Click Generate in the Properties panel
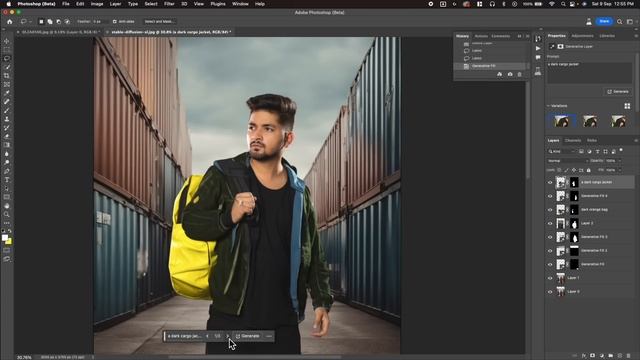The image size is (640, 360). (x=618, y=92)
